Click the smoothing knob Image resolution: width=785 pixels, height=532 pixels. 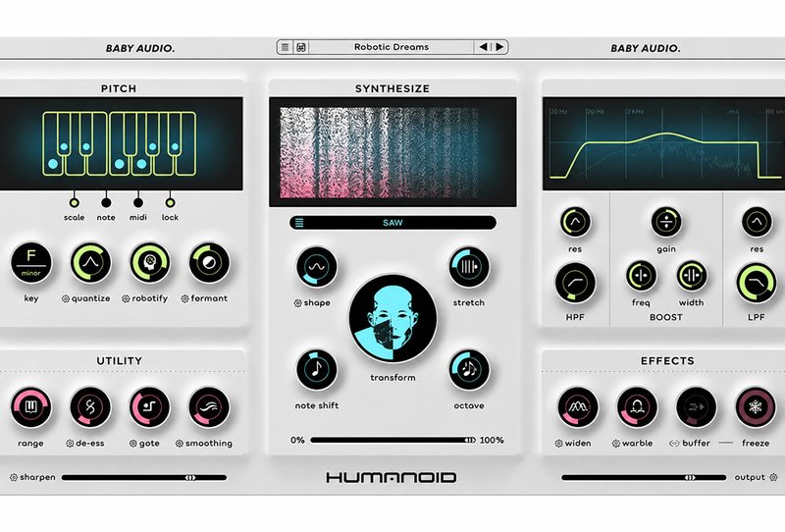[x=209, y=407]
